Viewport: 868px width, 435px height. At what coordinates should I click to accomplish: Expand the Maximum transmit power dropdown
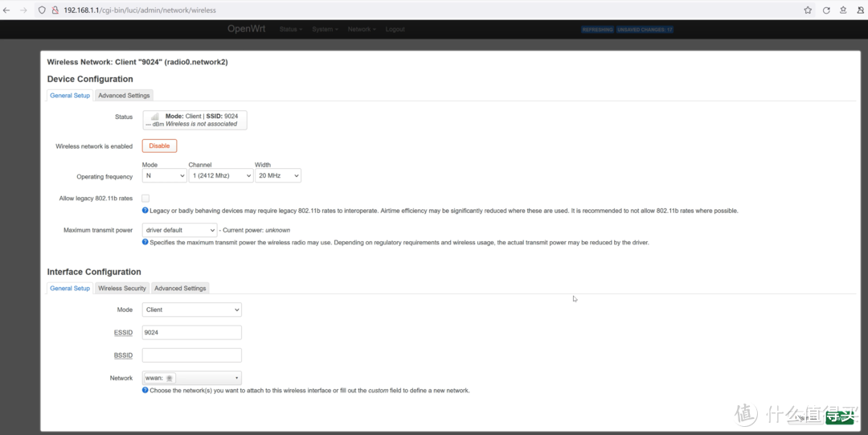(179, 230)
